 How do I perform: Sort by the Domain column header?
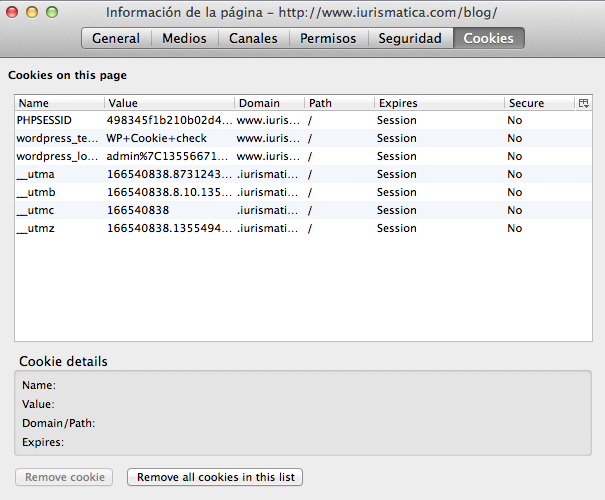coord(268,103)
